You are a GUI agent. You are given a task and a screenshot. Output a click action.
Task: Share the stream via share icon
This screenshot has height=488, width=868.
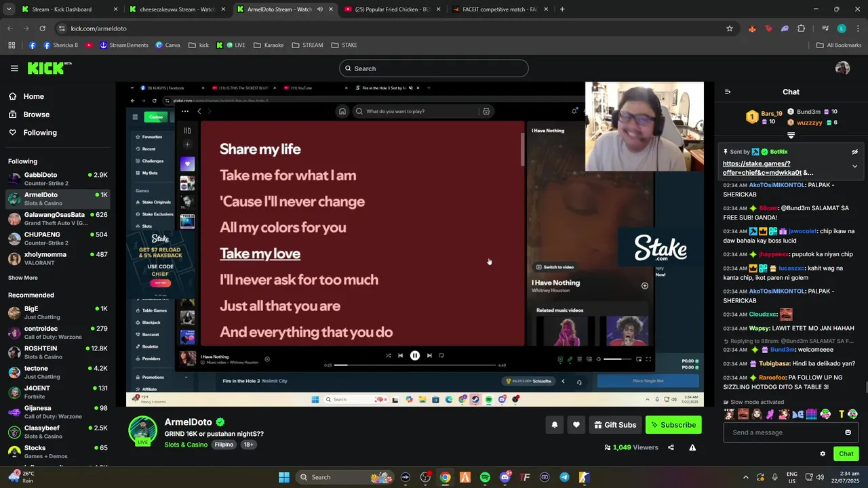coord(671,447)
